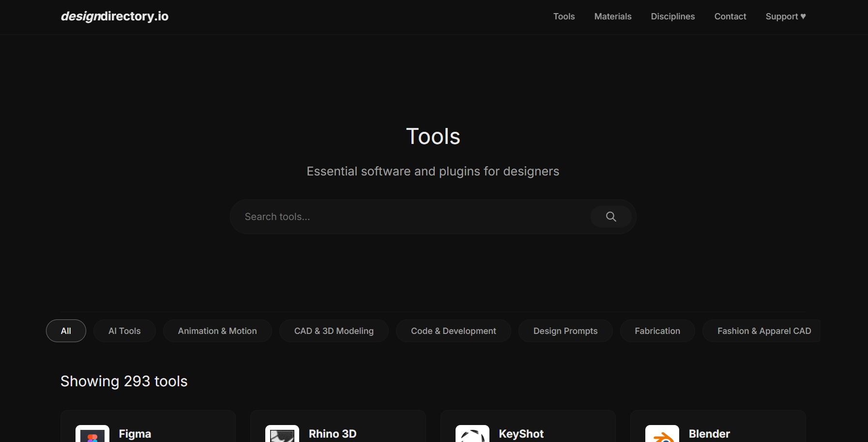Select the Code & Development filter
Viewport: 868px width, 442px height.
(x=453, y=331)
